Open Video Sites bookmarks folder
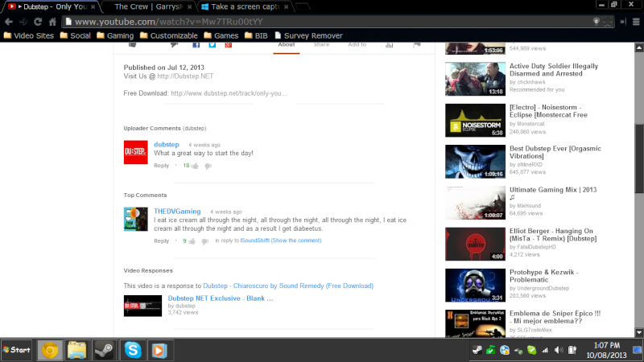 [x=29, y=35]
